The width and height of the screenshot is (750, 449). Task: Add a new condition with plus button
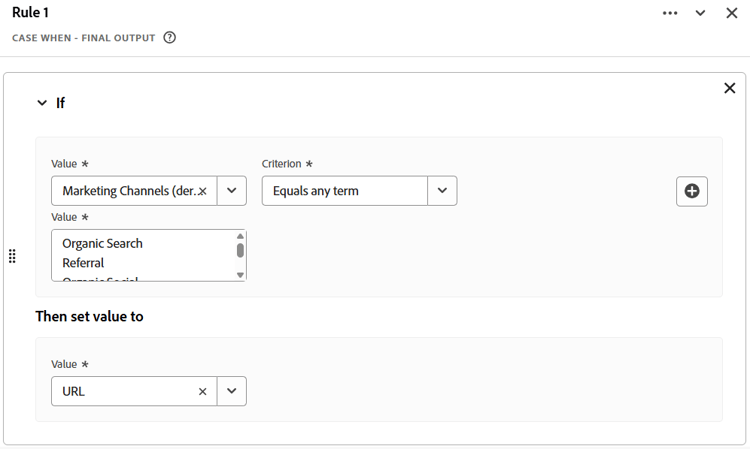pyautogui.click(x=692, y=191)
